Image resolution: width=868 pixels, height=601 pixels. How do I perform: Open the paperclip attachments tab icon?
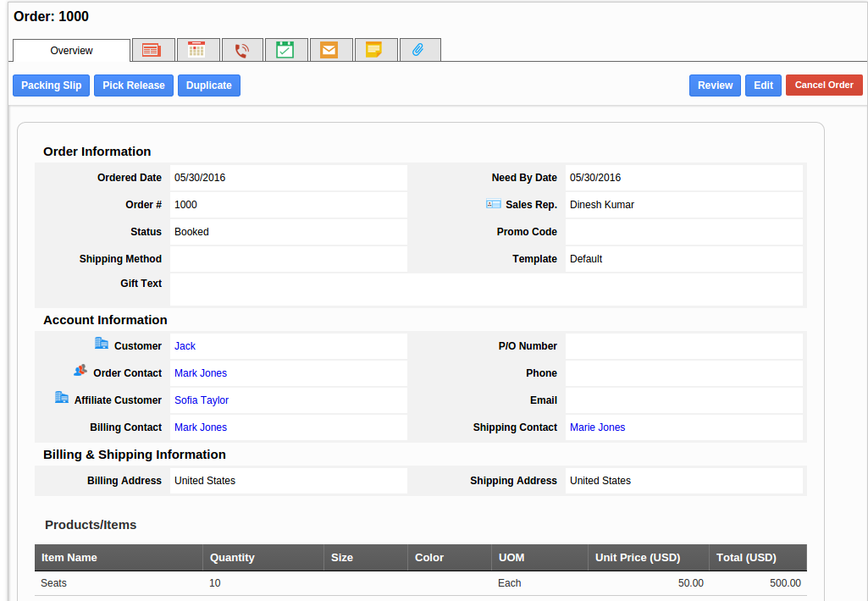[x=418, y=50]
